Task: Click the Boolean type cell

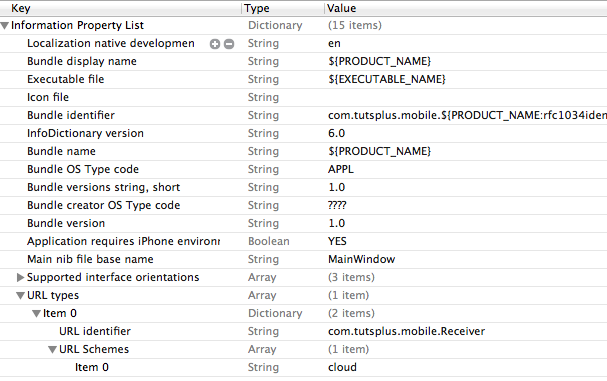Action: pos(269,242)
